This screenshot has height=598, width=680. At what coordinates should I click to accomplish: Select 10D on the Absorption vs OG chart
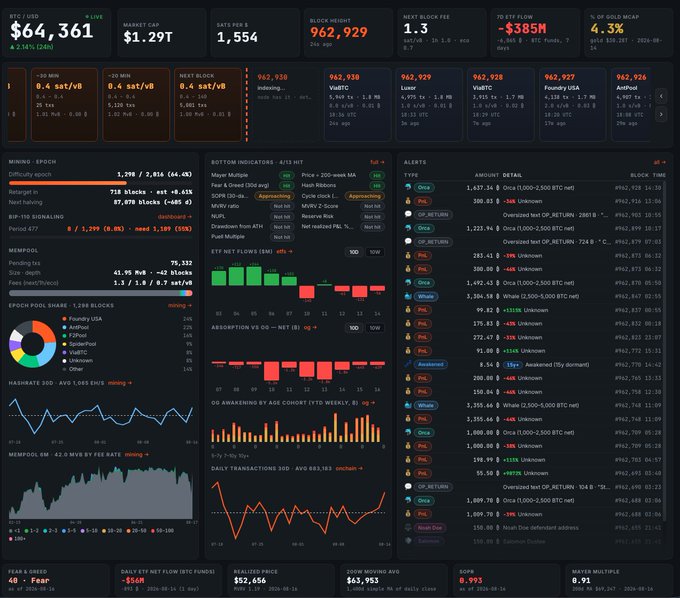coord(354,328)
